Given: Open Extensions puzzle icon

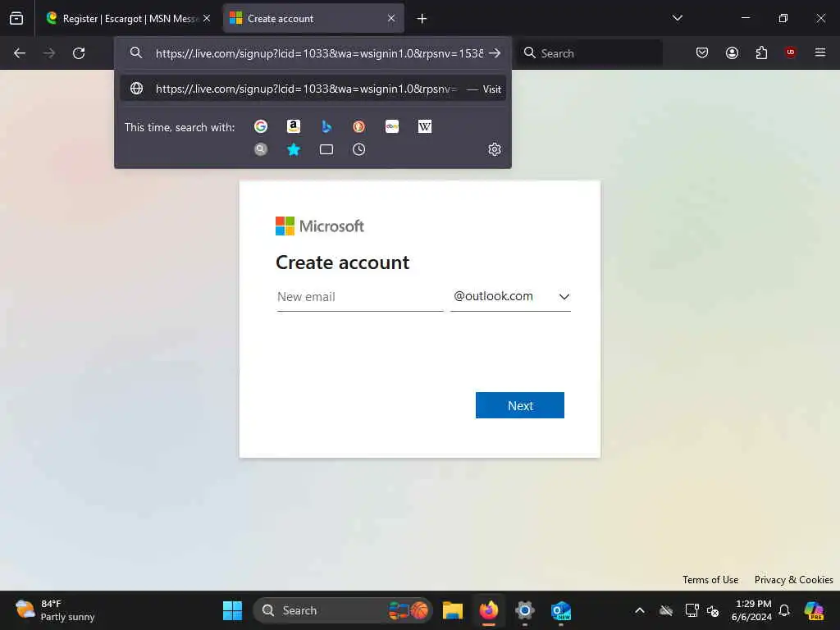Looking at the screenshot, I should [x=761, y=52].
